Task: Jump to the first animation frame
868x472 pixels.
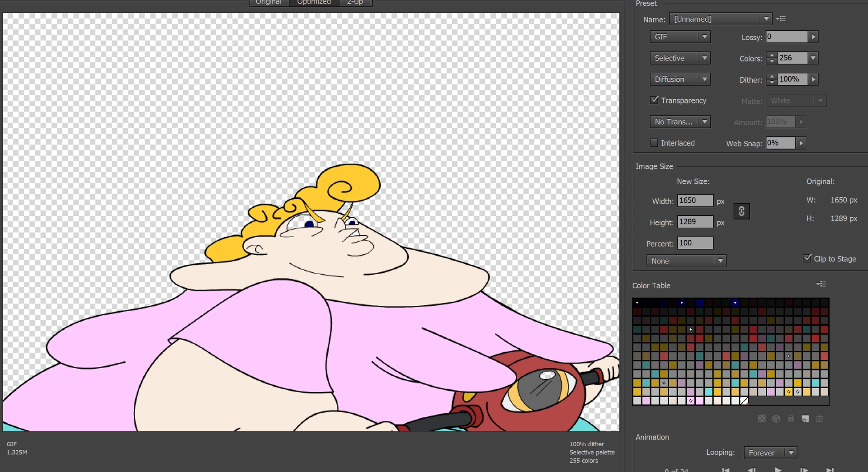Action: (726, 470)
